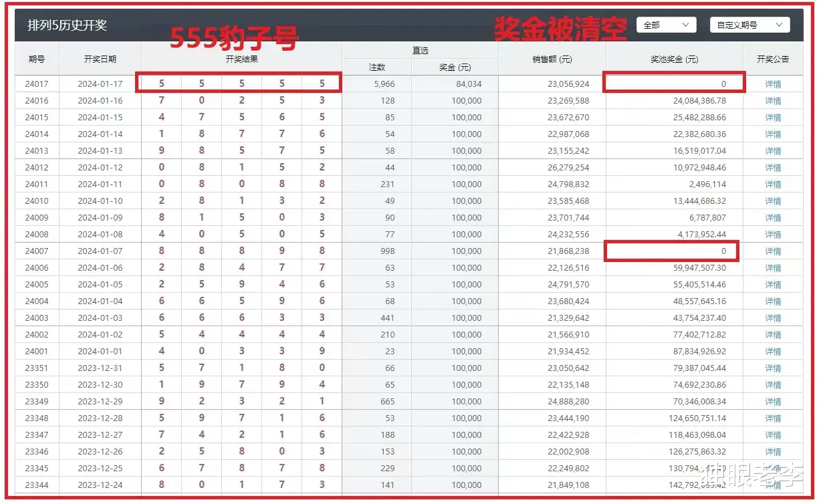Open 详情 link for issue 24017
Image resolution: width=817 pixels, height=504 pixels.
[773, 84]
